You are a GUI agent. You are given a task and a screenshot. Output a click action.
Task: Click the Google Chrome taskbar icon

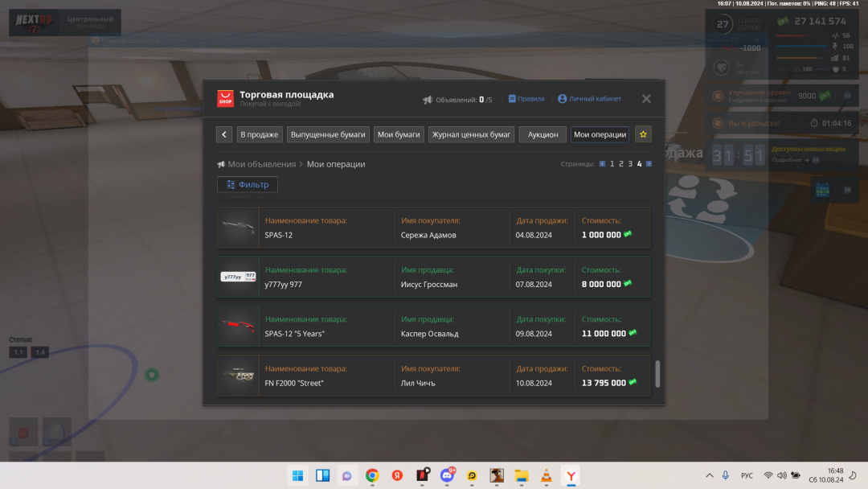pos(372,475)
